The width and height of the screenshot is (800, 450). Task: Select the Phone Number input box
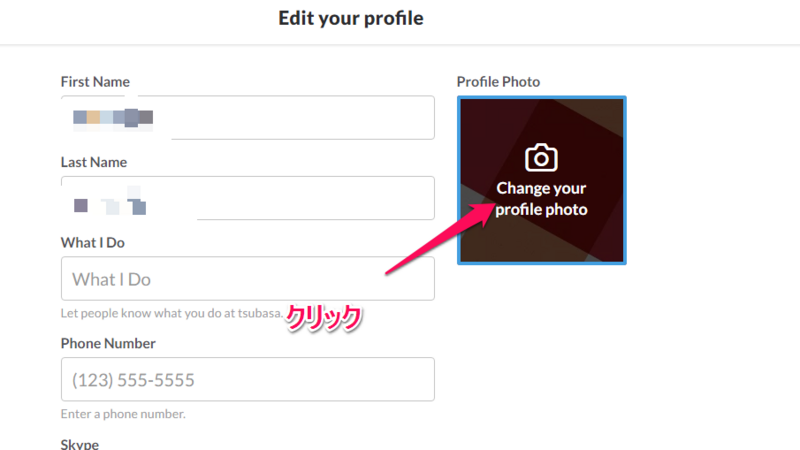[x=248, y=379]
